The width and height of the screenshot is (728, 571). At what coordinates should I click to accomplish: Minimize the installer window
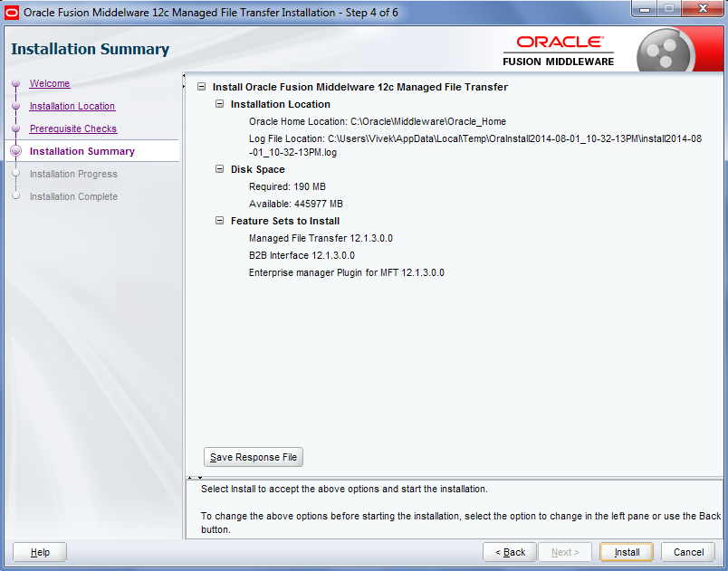(x=644, y=8)
